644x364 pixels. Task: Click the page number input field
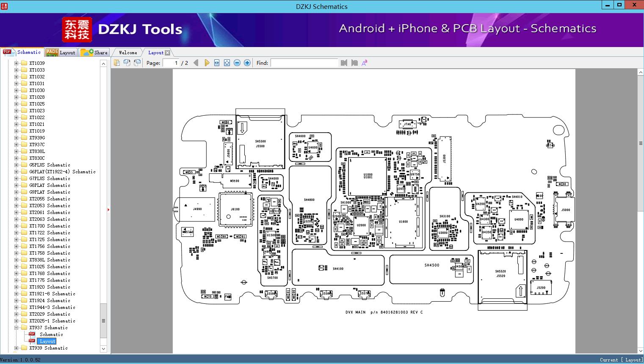click(x=171, y=63)
